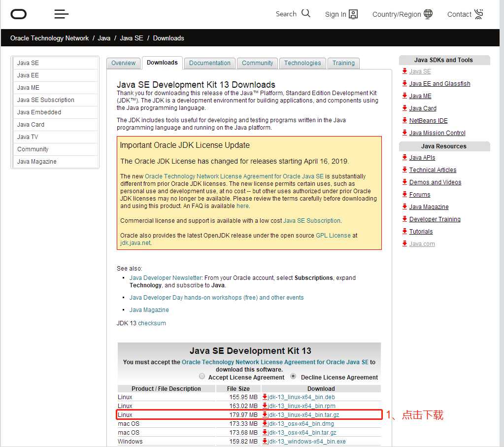Click the Oracle logo icon
Screen dimensions: 504x447
tap(18, 14)
